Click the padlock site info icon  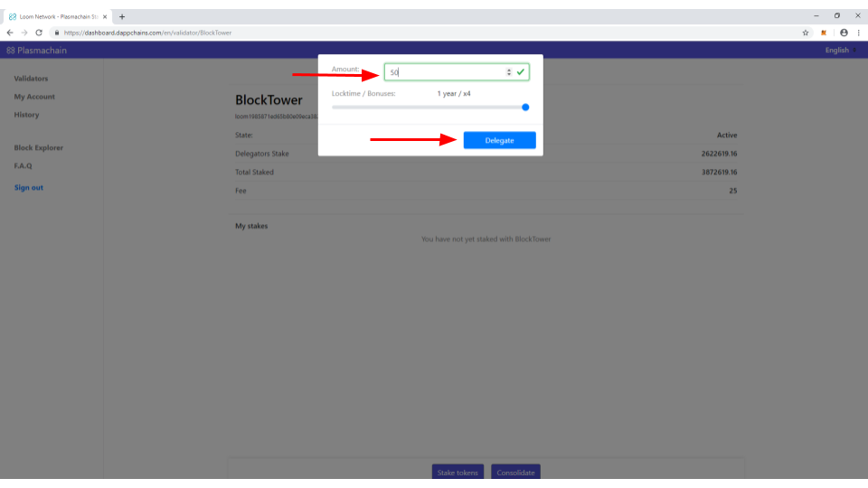pos(56,33)
